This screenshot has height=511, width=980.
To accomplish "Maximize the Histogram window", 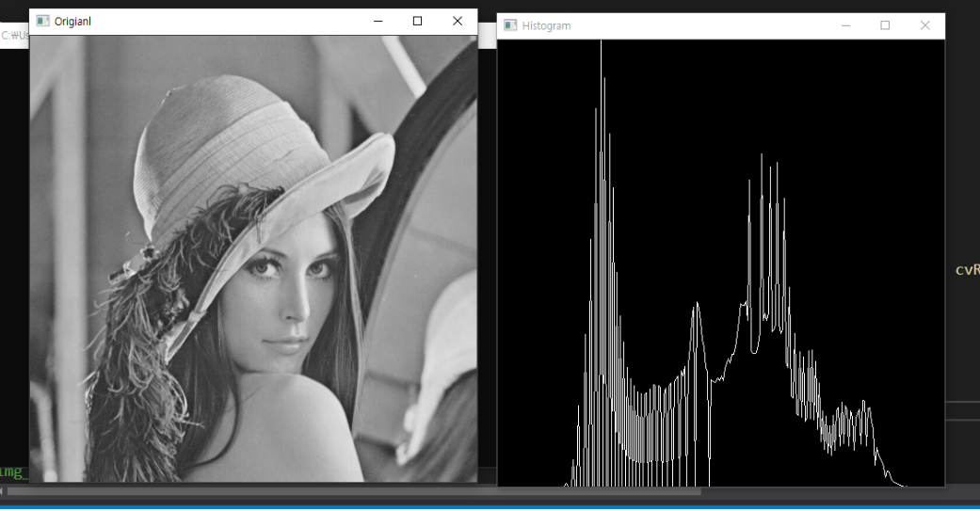I will 885,25.
